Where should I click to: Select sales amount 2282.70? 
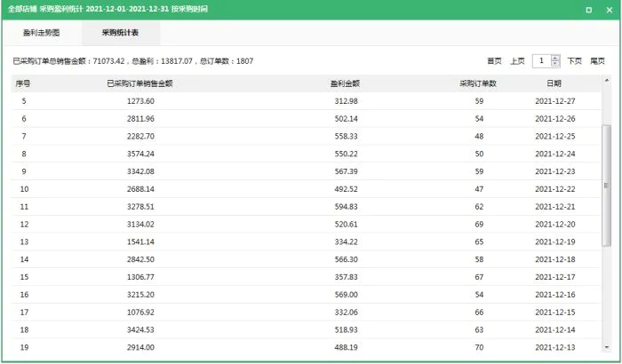140,137
